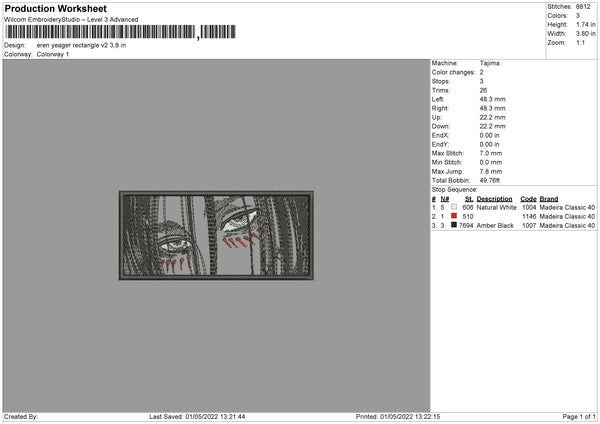
Task: Click the 'Right:' measurement label
Action: click(440, 108)
